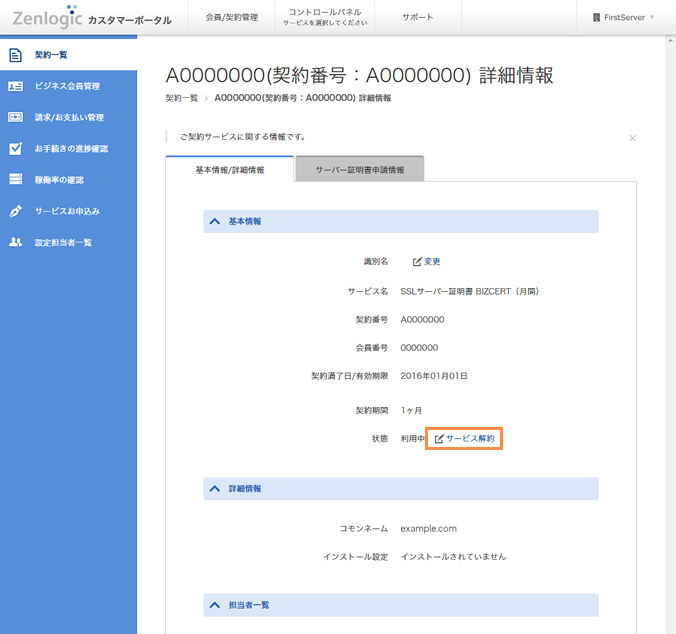Click the 契約一覧 breadcrumb link
Viewport: 676px width, 634px height.
182,99
